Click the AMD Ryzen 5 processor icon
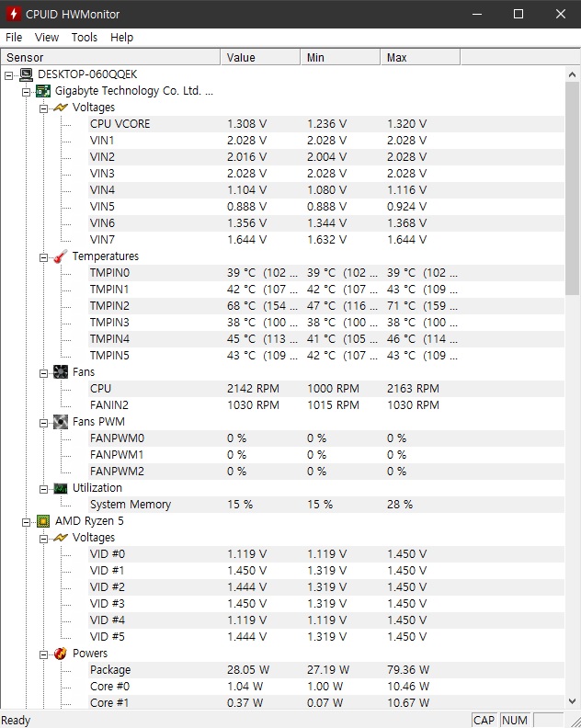581x728 pixels. click(x=43, y=521)
